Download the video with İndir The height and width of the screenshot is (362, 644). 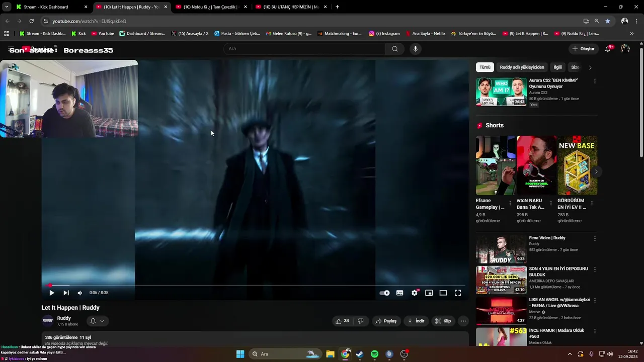[x=416, y=321]
